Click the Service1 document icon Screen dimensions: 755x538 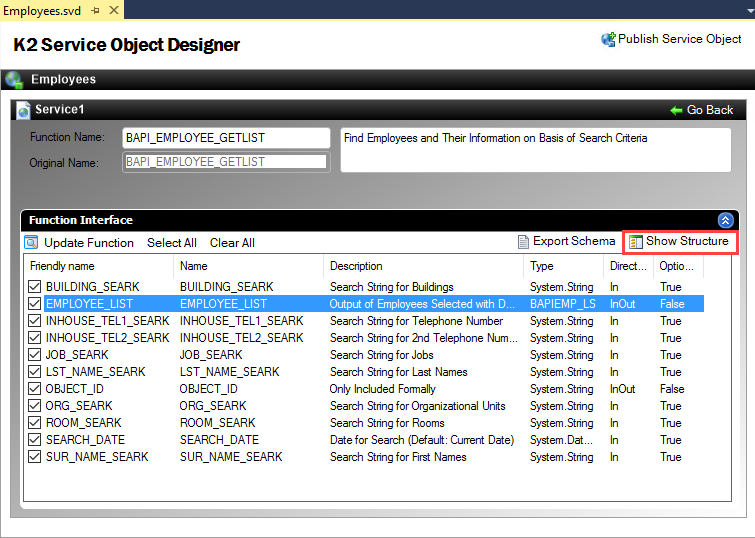[x=23, y=110]
